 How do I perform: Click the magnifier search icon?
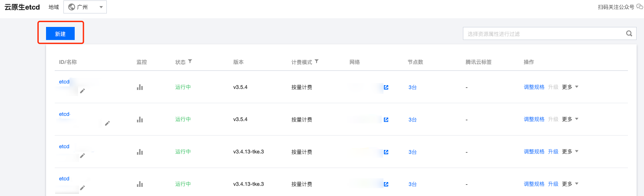pos(629,33)
